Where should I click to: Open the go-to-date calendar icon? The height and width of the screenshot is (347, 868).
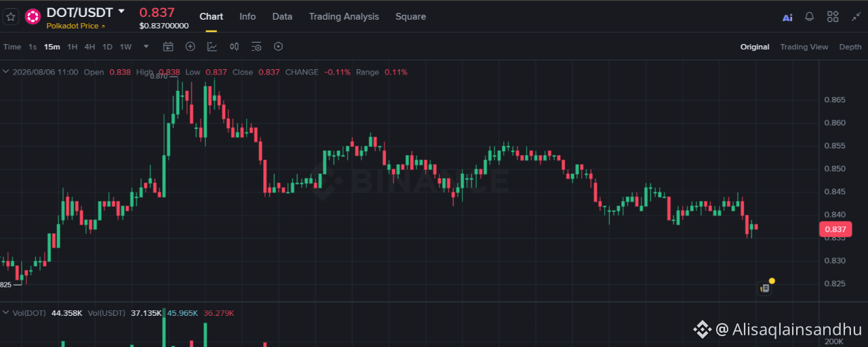(168, 47)
